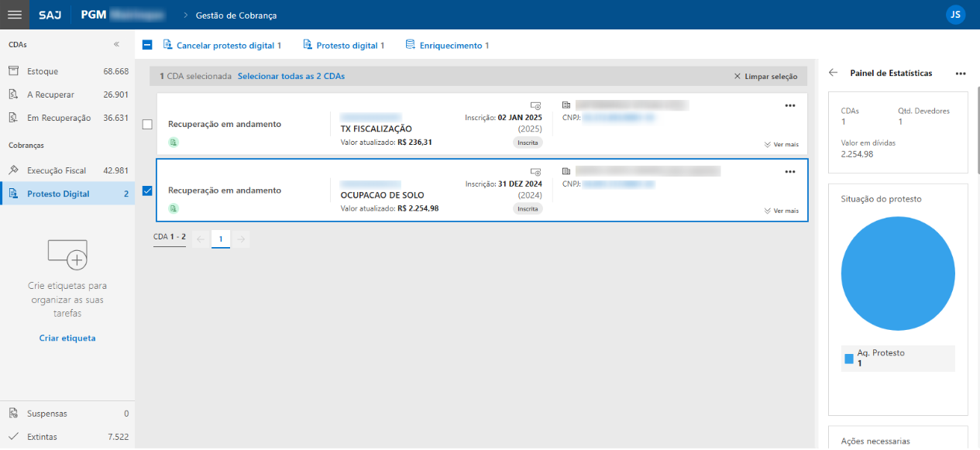Expand Ver mais on TX FISCALIZAÇÃO card
Image resolution: width=980 pixels, height=450 pixels.
tap(781, 144)
